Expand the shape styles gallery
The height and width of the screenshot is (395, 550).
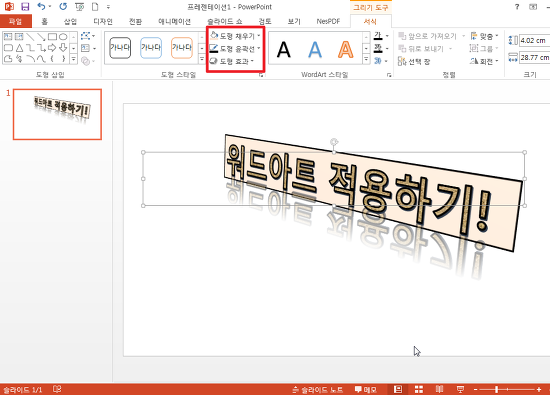click(202, 59)
